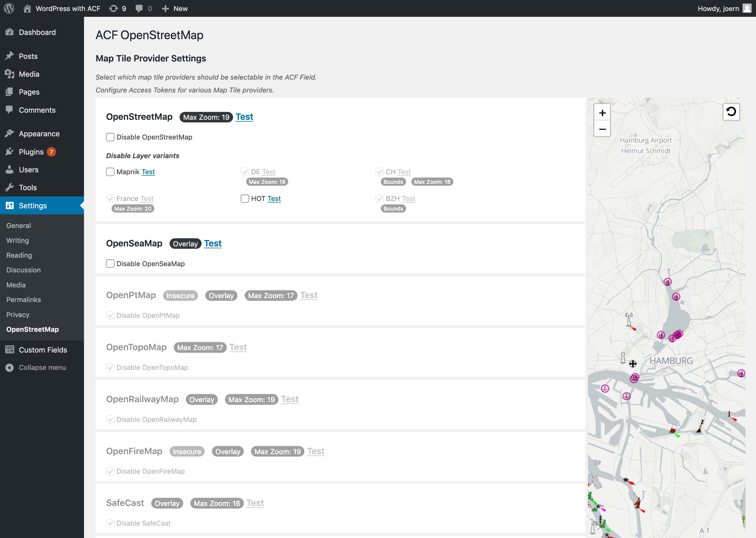The image size is (756, 538).
Task: Toggle the Mapnik layer checkbox
Action: (110, 172)
